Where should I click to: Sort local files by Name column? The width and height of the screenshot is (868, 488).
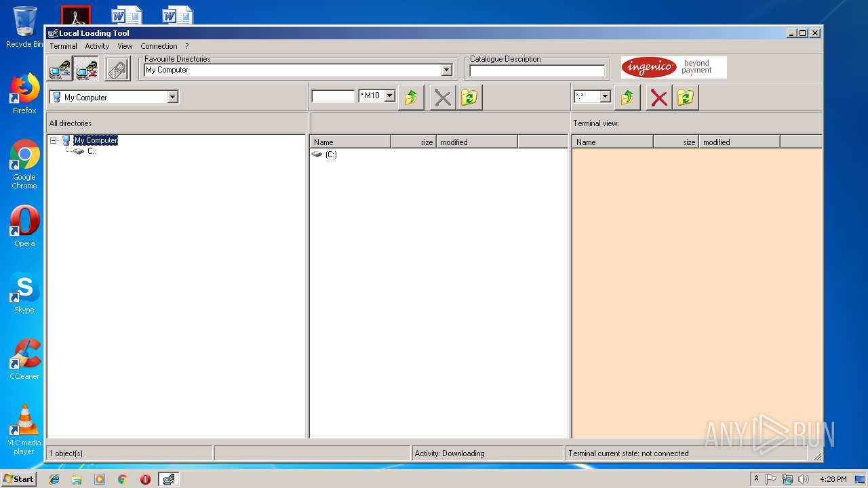[351, 142]
